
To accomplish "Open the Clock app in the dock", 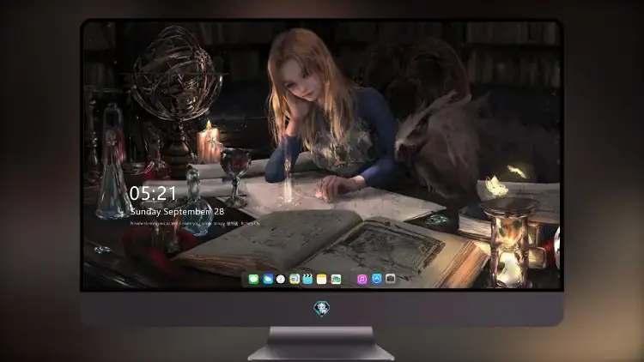I will pyautogui.click(x=281, y=280).
